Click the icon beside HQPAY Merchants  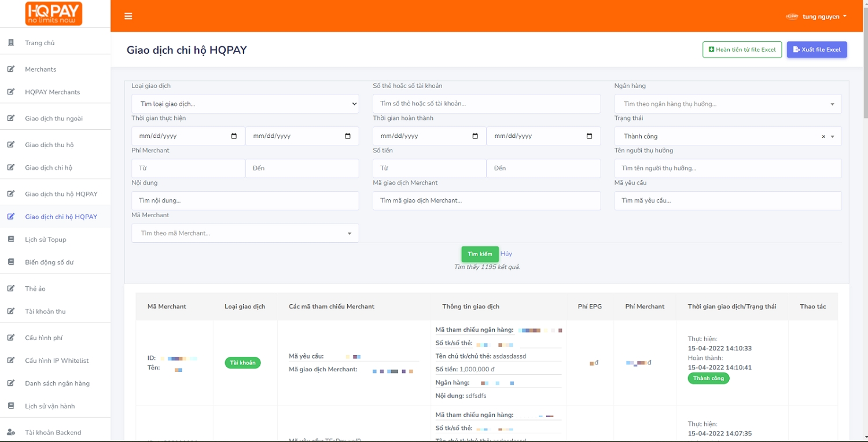click(11, 92)
